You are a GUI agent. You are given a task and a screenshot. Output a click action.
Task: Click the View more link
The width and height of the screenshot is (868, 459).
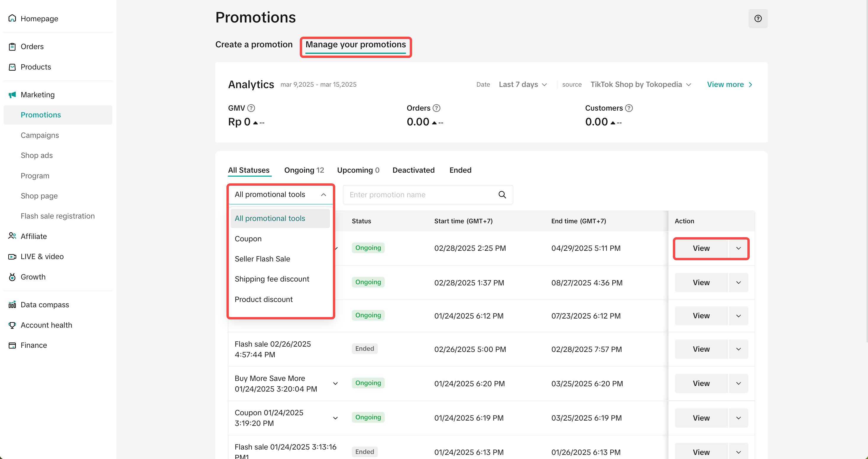tap(729, 84)
